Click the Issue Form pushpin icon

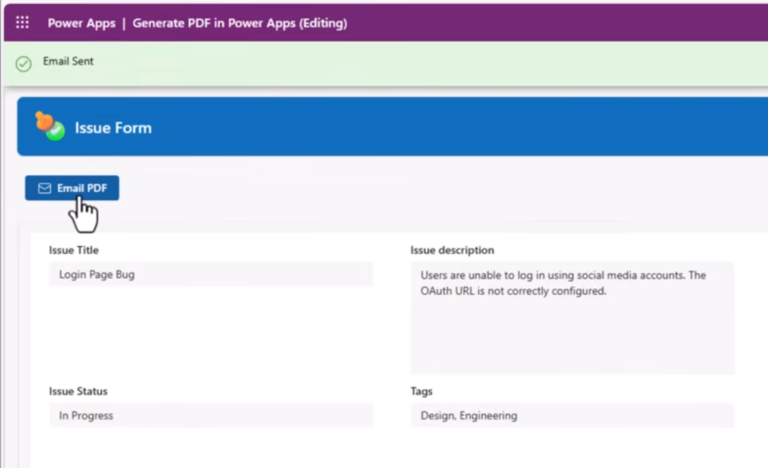click(49, 126)
